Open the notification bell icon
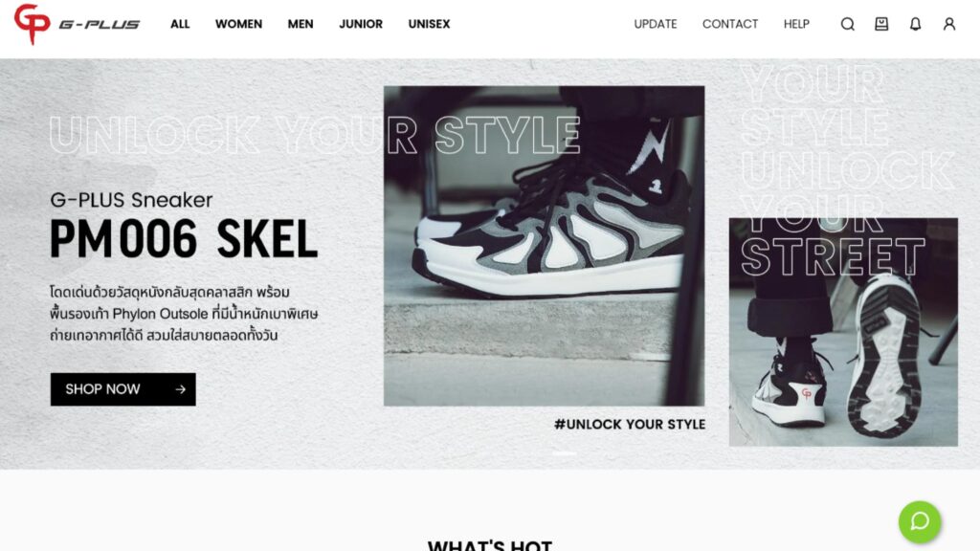 coord(915,24)
